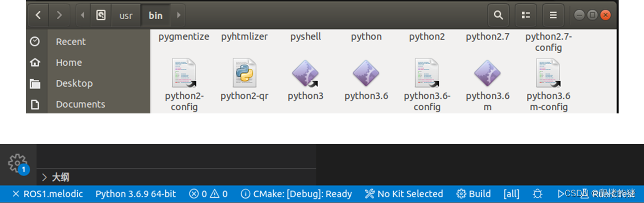Show earlier path segments arrow
This screenshot has width=644, height=203.
click(x=82, y=15)
